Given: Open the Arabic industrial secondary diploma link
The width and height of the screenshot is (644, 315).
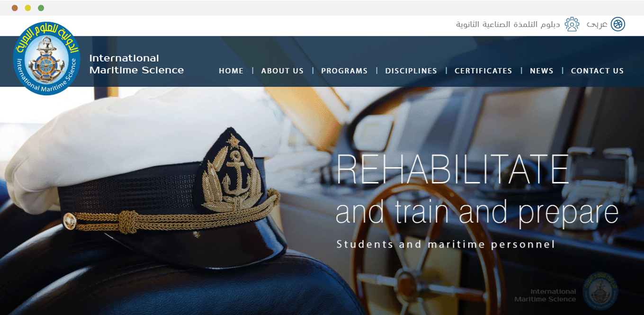Looking at the screenshot, I should (508, 24).
